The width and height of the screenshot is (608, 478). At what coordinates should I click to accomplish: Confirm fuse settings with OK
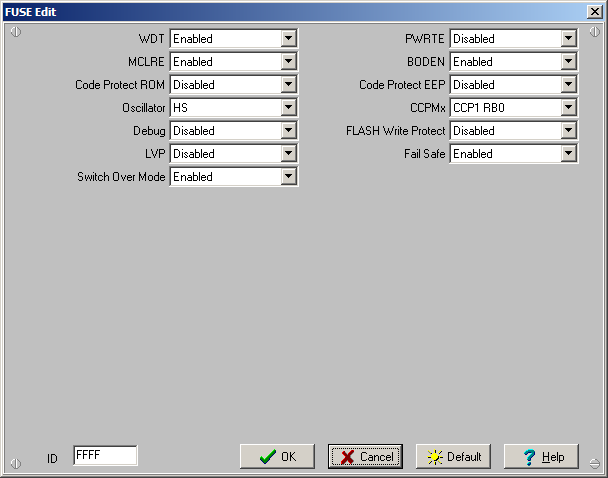coord(277,457)
